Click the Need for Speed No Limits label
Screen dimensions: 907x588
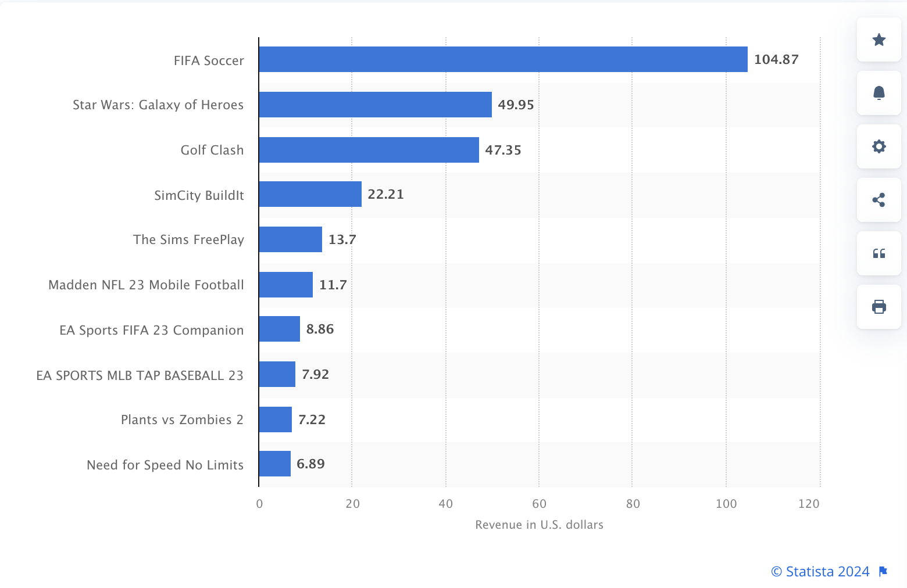[x=165, y=465]
